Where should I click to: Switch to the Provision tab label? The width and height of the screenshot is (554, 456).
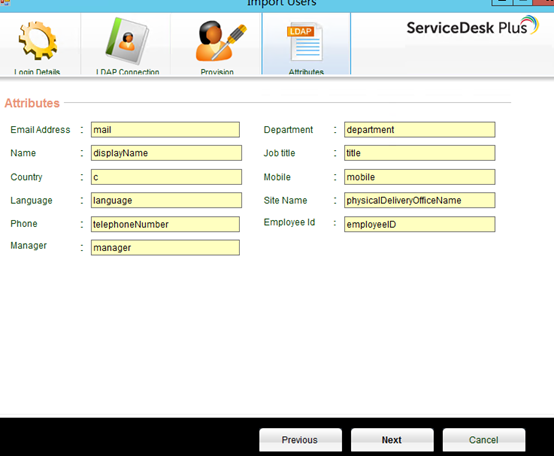[x=217, y=72]
